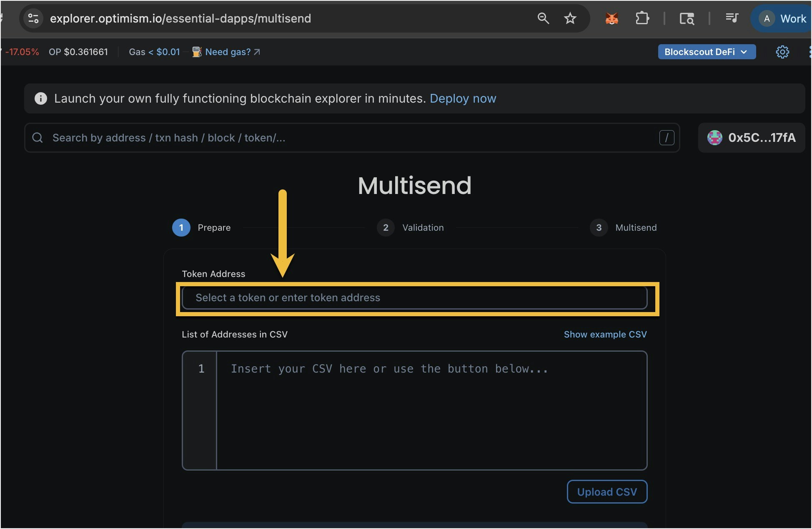Open the MetaMask extension
Image resolution: width=812 pixels, height=529 pixels.
click(611, 18)
